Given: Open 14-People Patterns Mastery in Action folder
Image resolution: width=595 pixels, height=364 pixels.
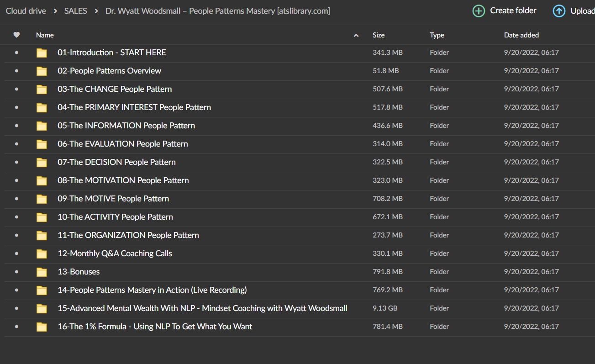Looking at the screenshot, I should (152, 290).
